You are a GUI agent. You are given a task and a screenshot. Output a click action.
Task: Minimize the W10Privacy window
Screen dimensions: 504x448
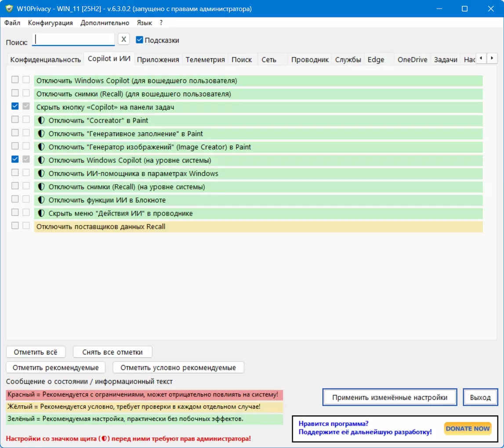tap(439, 9)
